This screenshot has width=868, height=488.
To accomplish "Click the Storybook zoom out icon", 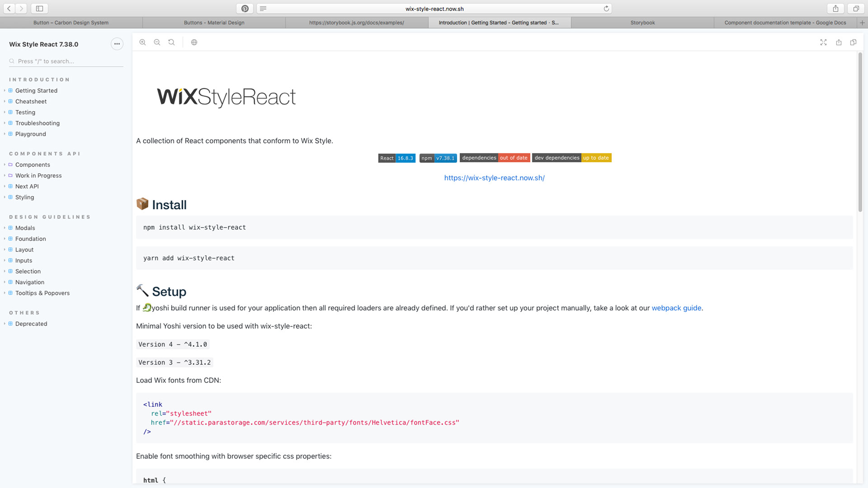I will click(157, 42).
